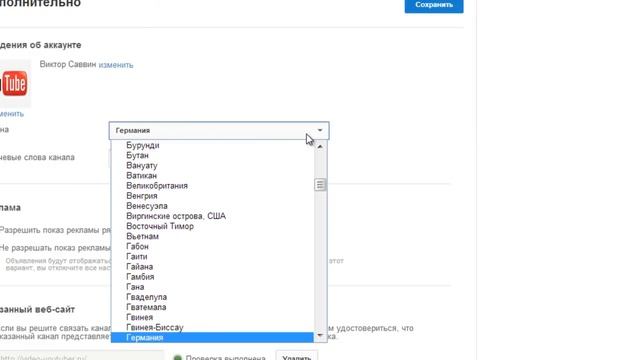Click the scroll up arrow of country list
The height and width of the screenshot is (360, 640).
click(320, 146)
